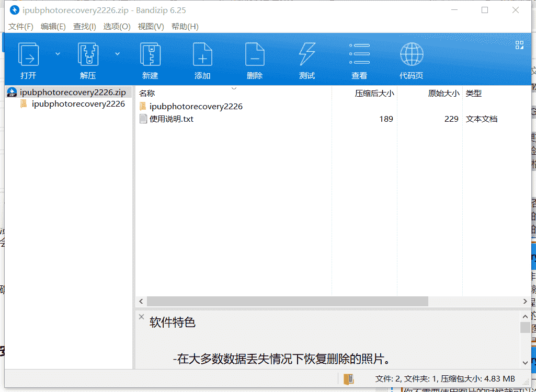Image resolution: width=536 pixels, height=392 pixels.
Task: Click the text file icon of 使用说明.txt
Action: pyautogui.click(x=143, y=119)
